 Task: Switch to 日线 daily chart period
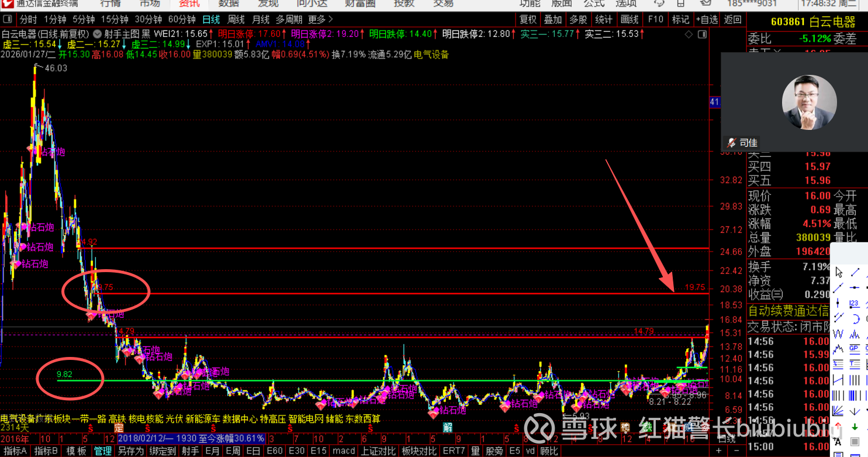pos(212,19)
